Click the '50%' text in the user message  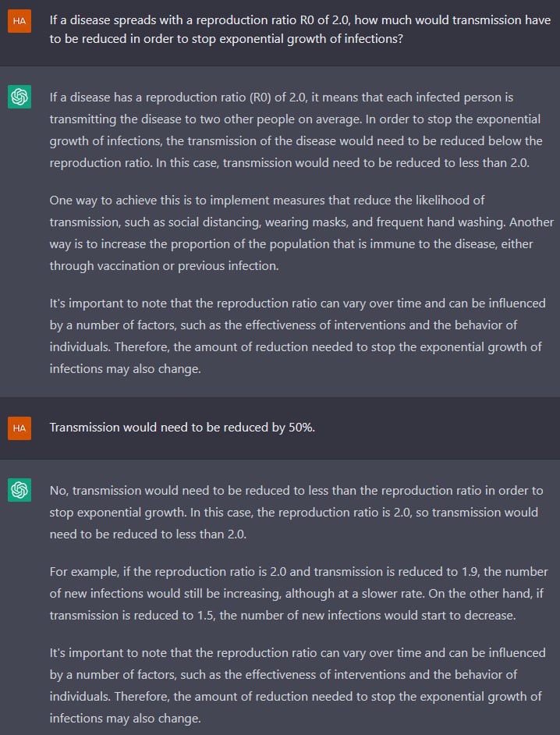302,428
